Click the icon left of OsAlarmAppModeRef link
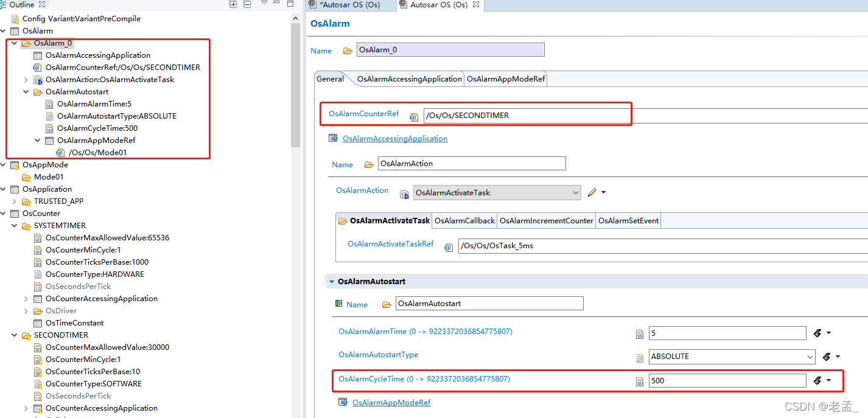 point(343,403)
